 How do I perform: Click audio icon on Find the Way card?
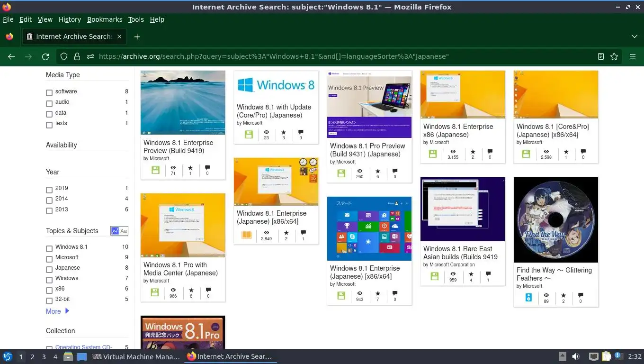point(528,298)
